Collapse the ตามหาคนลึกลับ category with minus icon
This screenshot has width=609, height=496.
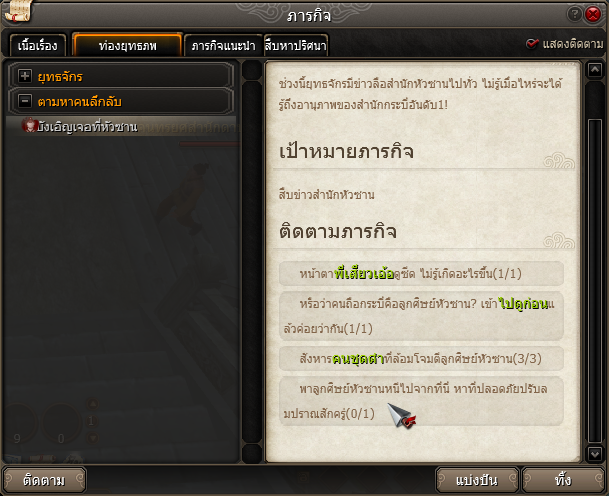25,101
